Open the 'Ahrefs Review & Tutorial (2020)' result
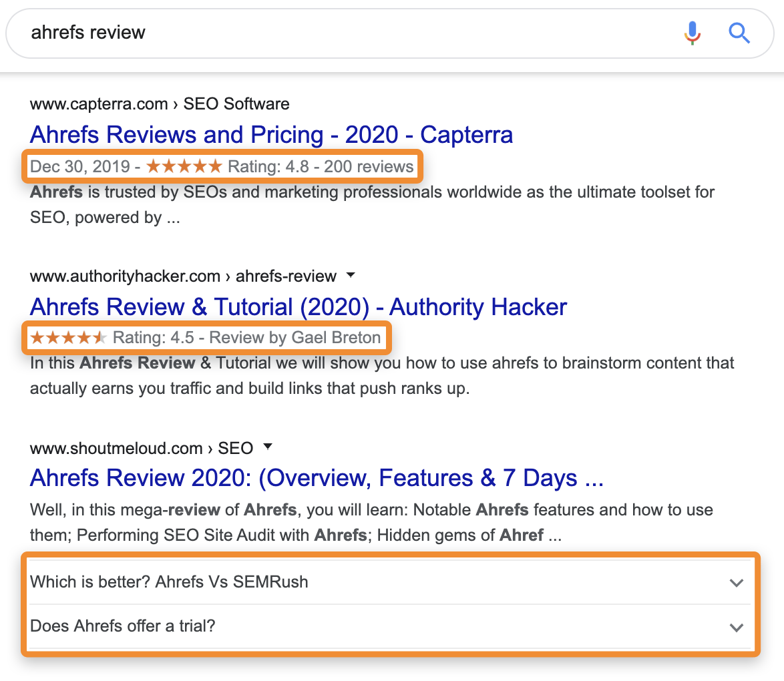784x681 pixels. click(297, 306)
